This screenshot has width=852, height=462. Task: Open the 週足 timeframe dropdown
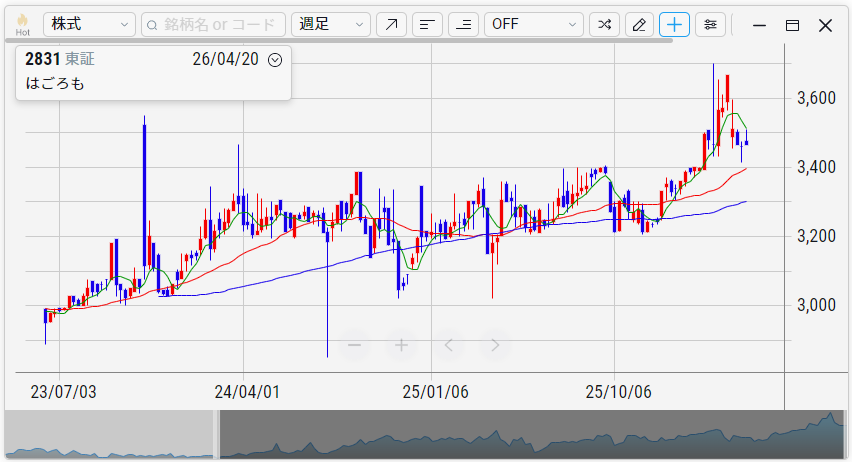(330, 25)
